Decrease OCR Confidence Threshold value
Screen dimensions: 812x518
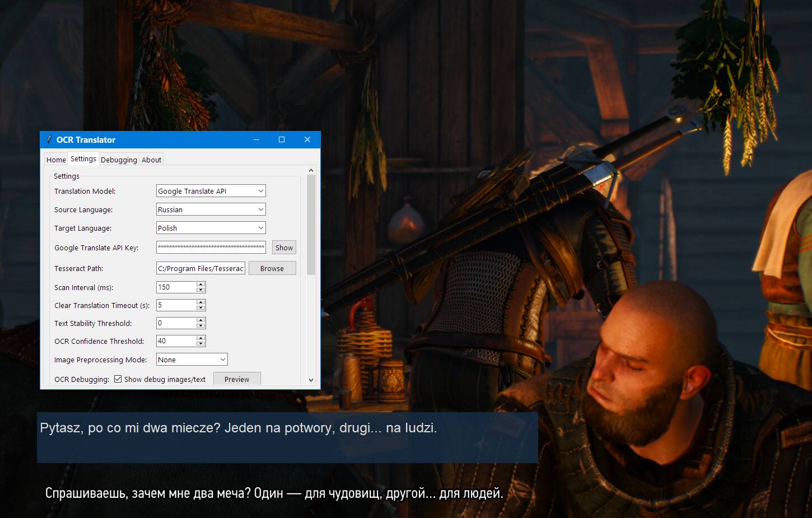201,343
